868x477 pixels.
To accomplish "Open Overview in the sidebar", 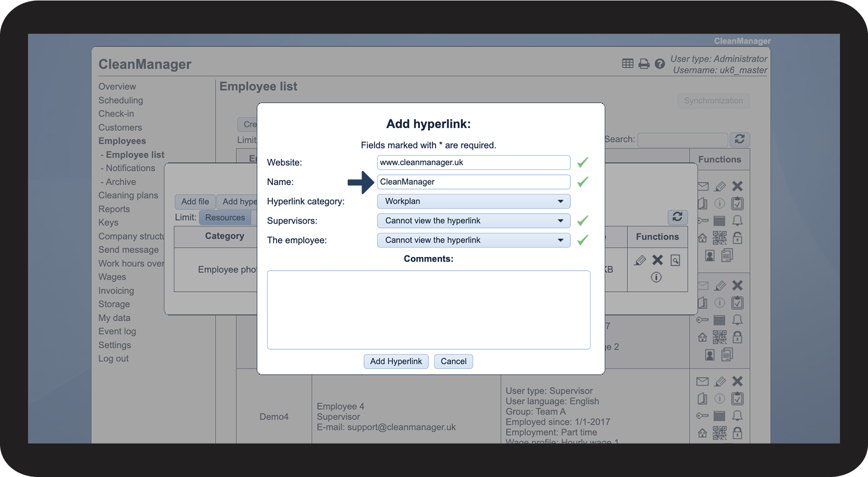I will (x=117, y=86).
